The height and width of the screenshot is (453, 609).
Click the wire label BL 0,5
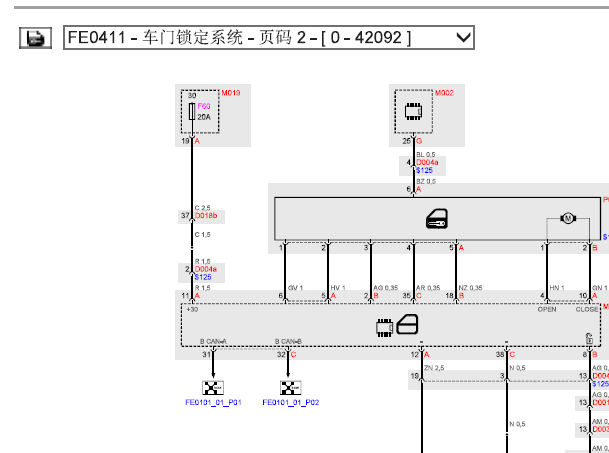(x=426, y=155)
